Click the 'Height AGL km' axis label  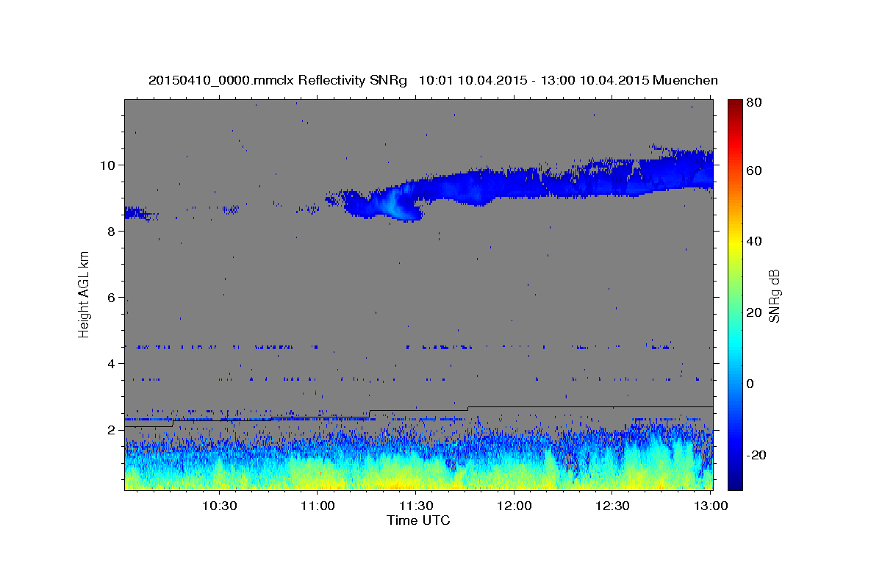point(85,293)
